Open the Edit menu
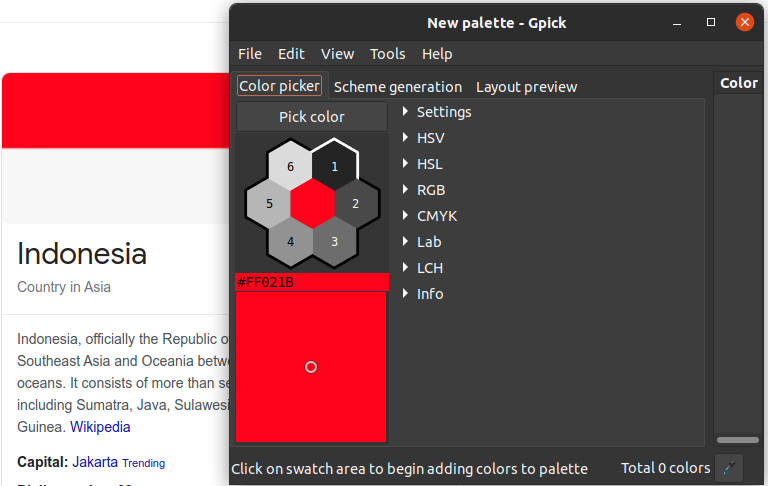The width and height of the screenshot is (768, 486). pos(291,54)
